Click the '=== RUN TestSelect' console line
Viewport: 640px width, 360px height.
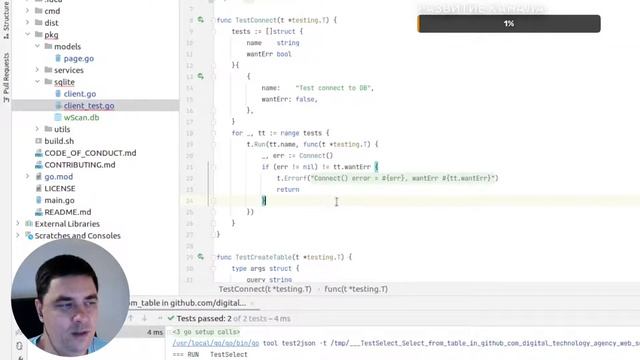[x=210, y=355]
